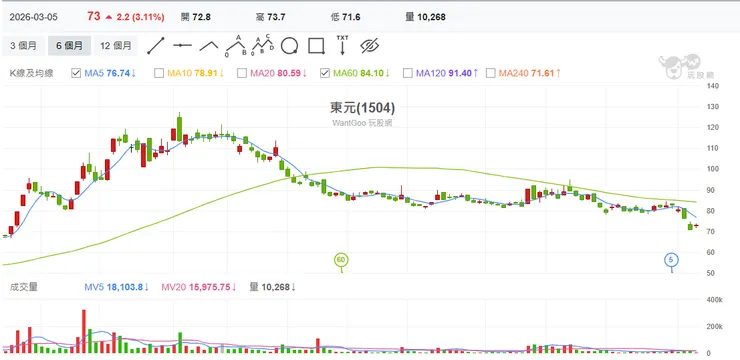This screenshot has width=740, height=360.
Task: Enable the MA120 moving average checkbox
Action: [408, 73]
